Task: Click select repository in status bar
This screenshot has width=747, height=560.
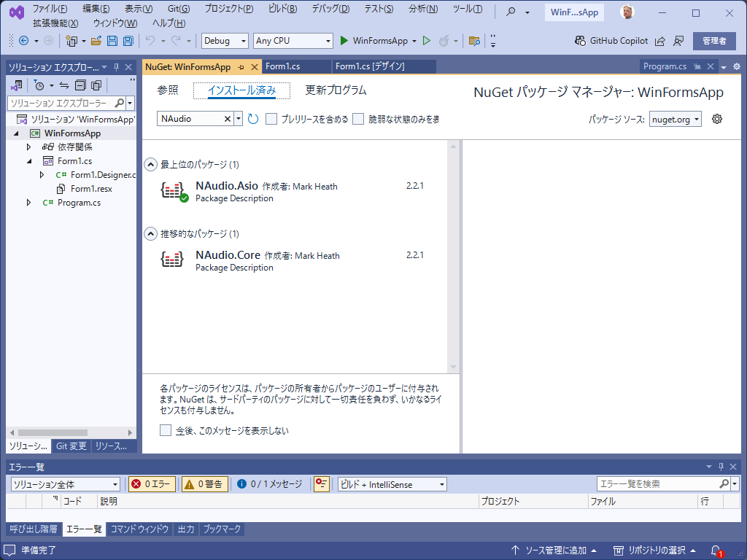Action: pyautogui.click(x=654, y=551)
